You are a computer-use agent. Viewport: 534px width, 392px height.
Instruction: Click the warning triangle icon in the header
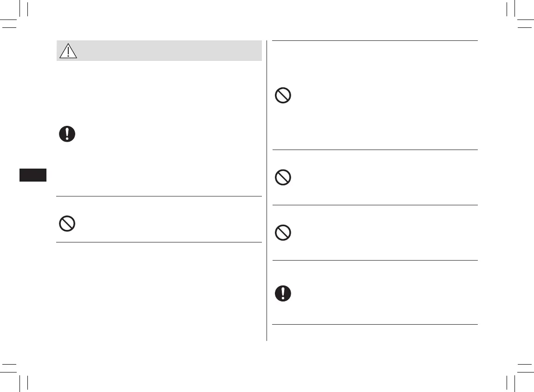tap(68, 51)
